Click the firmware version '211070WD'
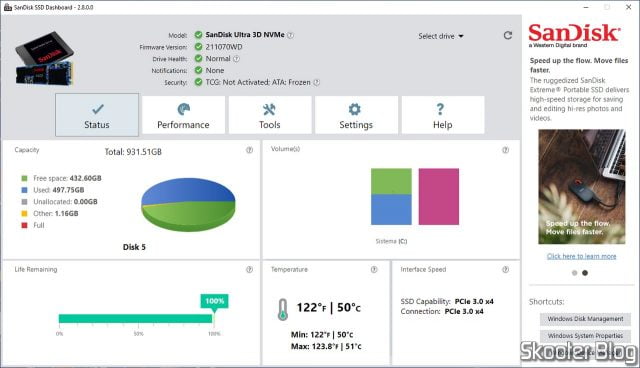Image resolution: width=640 pixels, height=368 pixels. click(224, 47)
